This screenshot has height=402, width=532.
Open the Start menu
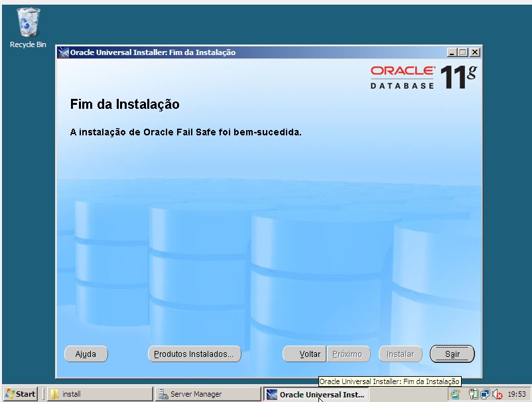[x=17, y=394]
